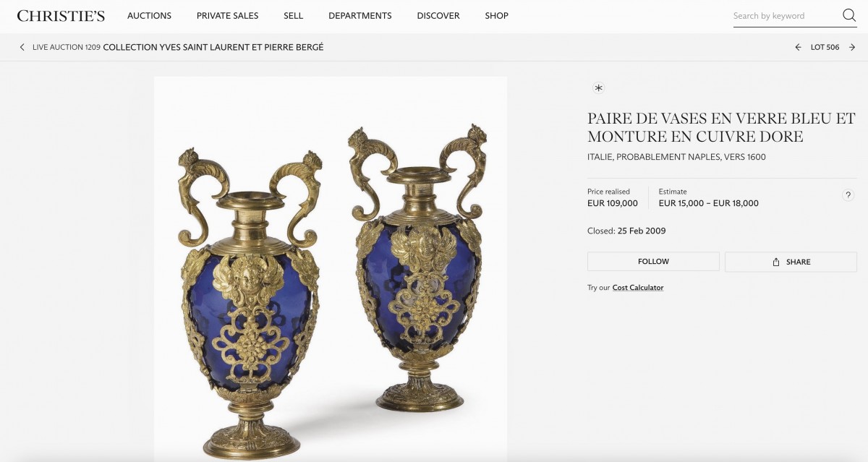Screen dimensions: 868x462
Task: Open the Discover menu
Action: [438, 15]
